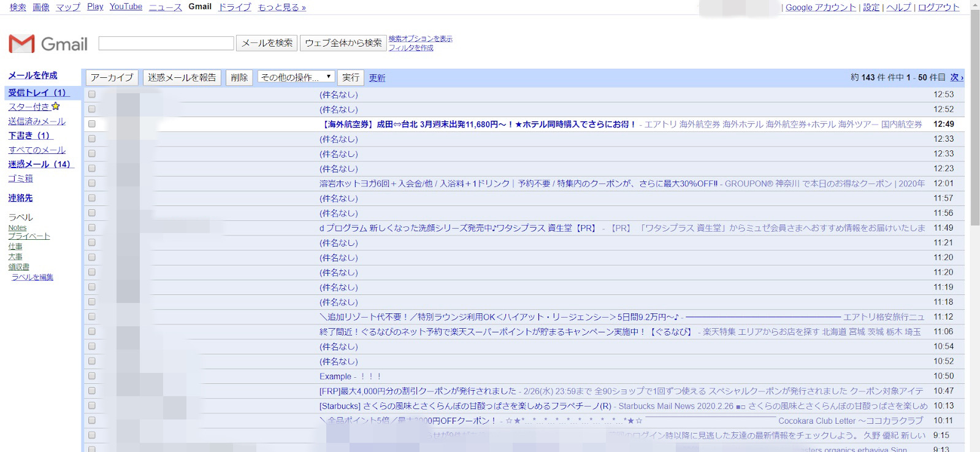Open ドライブ in the top navigation bar
This screenshot has height=452, width=980.
(x=234, y=7)
